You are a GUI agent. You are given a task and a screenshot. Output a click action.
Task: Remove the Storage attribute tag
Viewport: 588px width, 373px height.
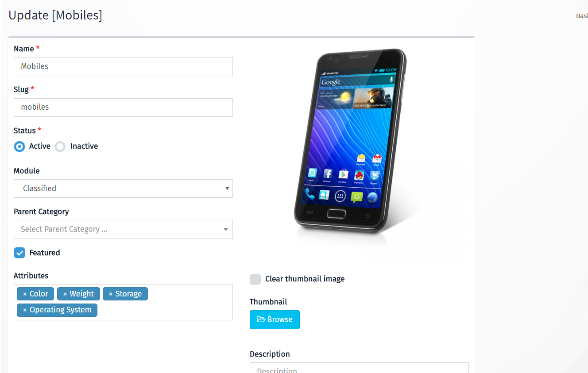click(111, 294)
